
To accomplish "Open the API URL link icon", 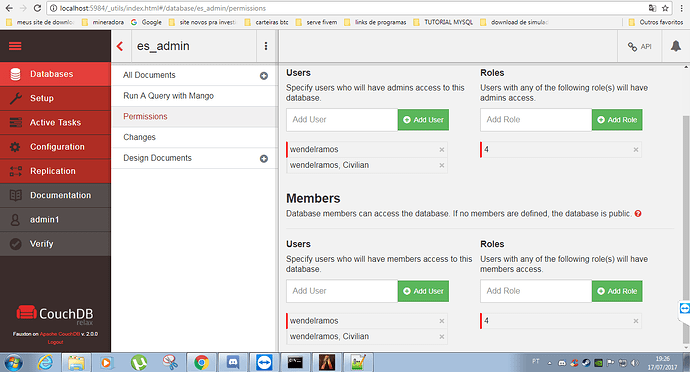I will click(x=639, y=47).
